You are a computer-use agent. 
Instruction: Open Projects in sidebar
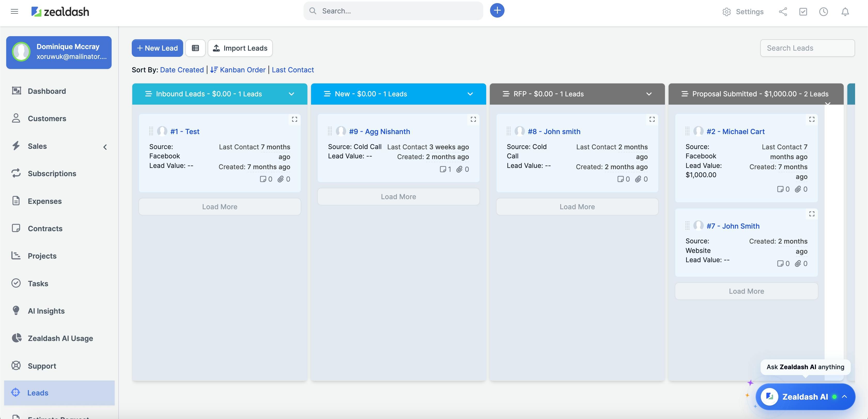tap(59, 256)
